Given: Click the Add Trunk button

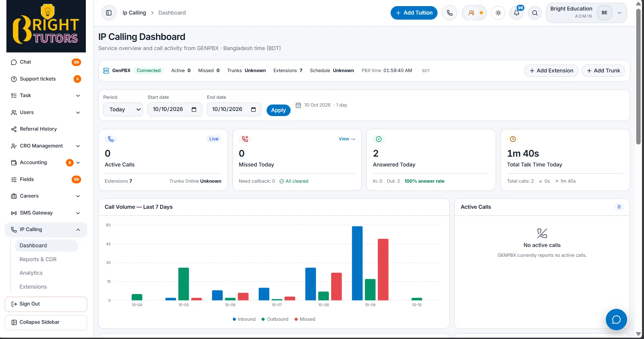Looking at the screenshot, I should tap(603, 71).
